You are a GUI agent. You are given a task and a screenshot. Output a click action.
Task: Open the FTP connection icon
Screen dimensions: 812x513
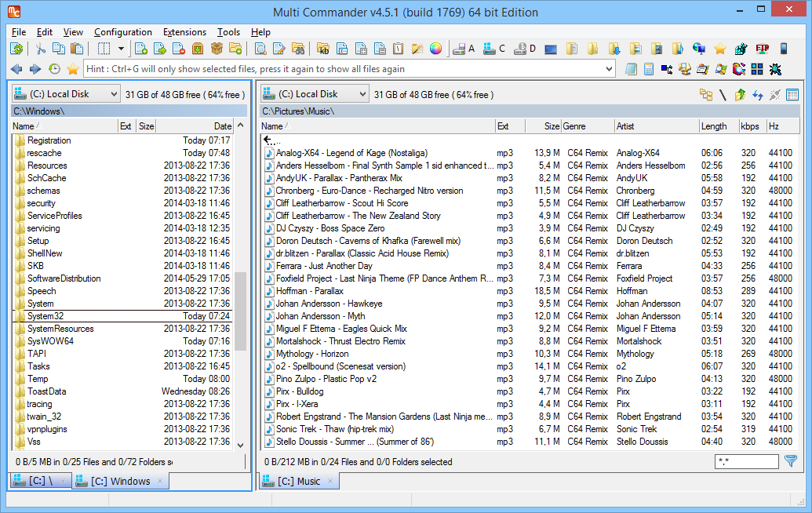tap(763, 49)
